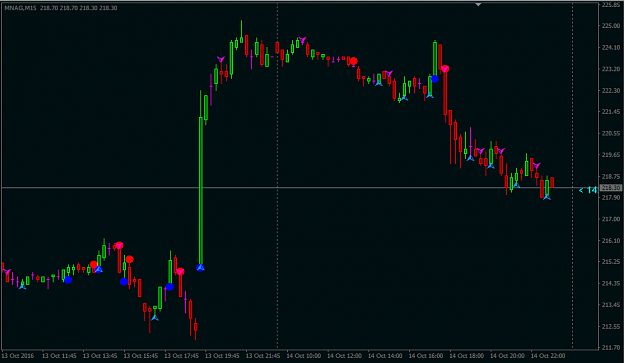Select the blue dot beside the 14 Oct 16:00 green candle
Image resolution: width=625 pixels, height=363 pixels.
(x=434, y=79)
